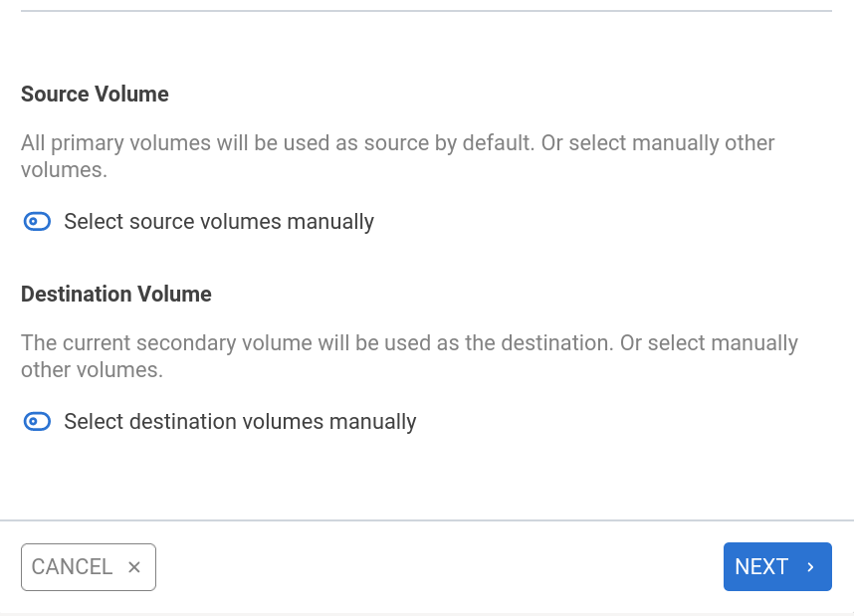Click the Source Volume heading
The height and width of the screenshot is (616, 854).
(95, 95)
